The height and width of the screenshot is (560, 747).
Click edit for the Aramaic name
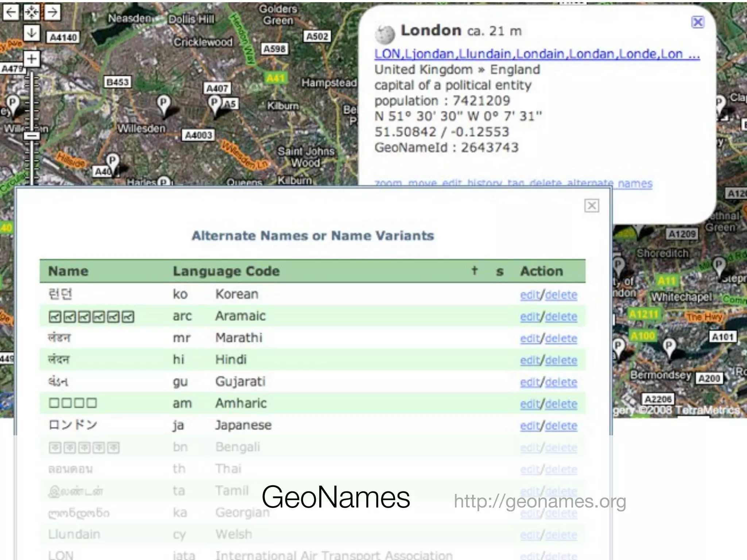530,316
